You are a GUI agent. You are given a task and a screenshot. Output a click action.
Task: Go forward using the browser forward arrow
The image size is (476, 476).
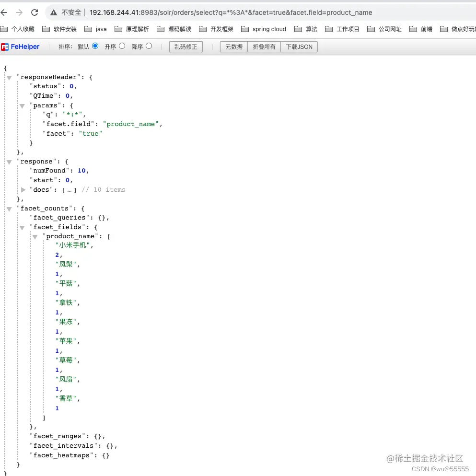(19, 12)
